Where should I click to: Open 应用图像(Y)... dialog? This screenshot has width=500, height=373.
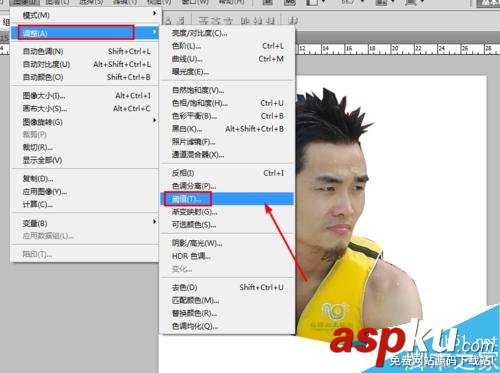click(85, 192)
